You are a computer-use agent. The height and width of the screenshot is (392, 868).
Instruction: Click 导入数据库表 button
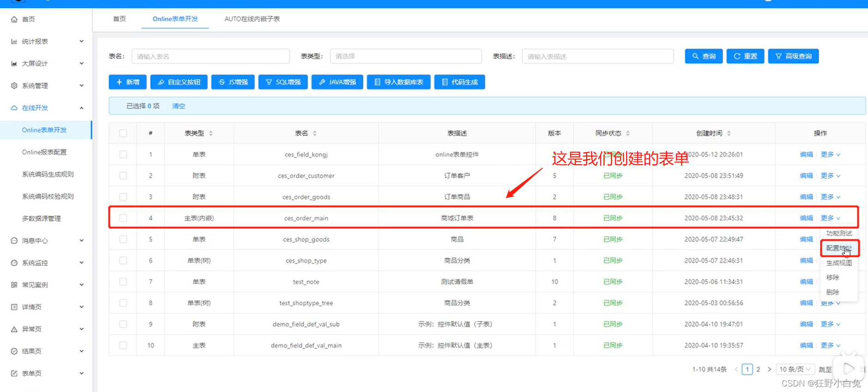coord(399,82)
